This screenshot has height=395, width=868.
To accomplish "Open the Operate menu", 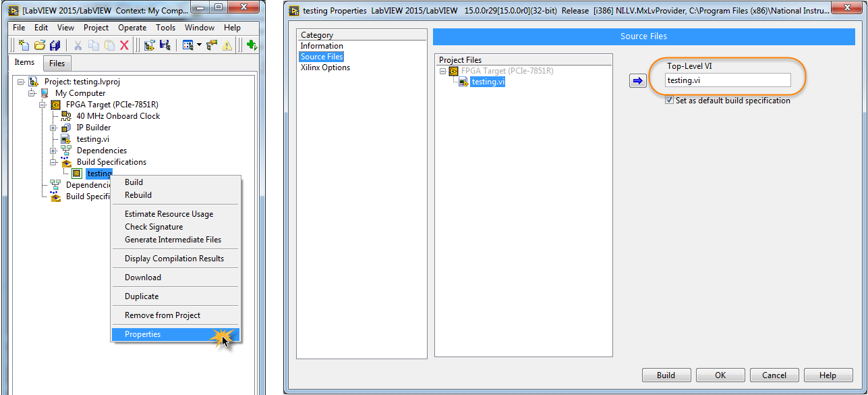I will coord(132,28).
